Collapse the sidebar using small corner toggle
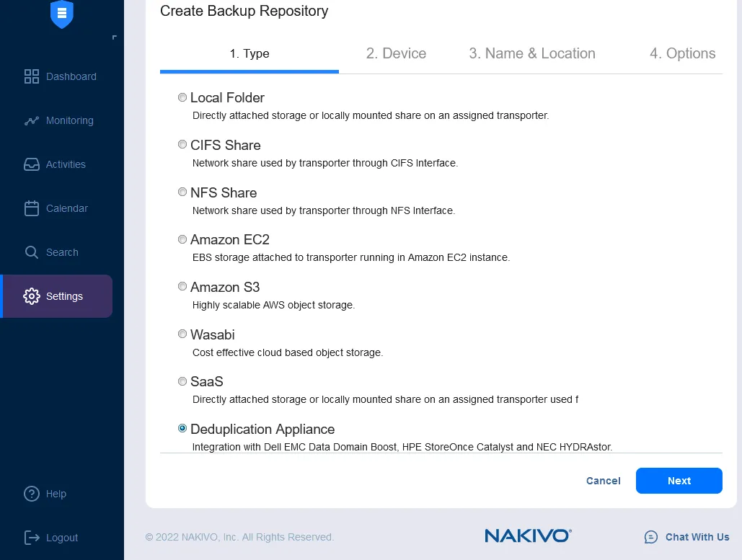 coord(114,37)
